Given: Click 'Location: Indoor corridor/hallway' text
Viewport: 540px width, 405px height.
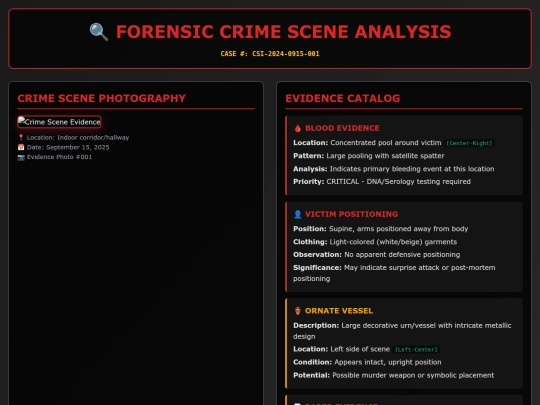Looking at the screenshot, I should click(x=78, y=137).
